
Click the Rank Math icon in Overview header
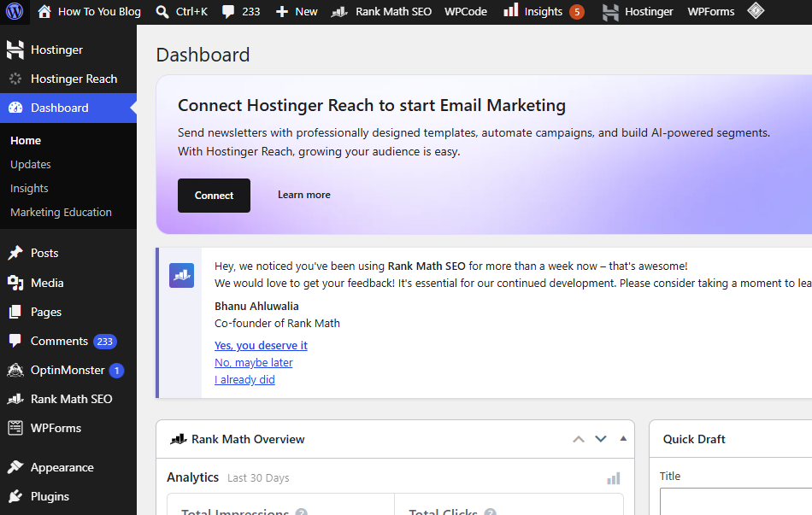pyautogui.click(x=178, y=440)
